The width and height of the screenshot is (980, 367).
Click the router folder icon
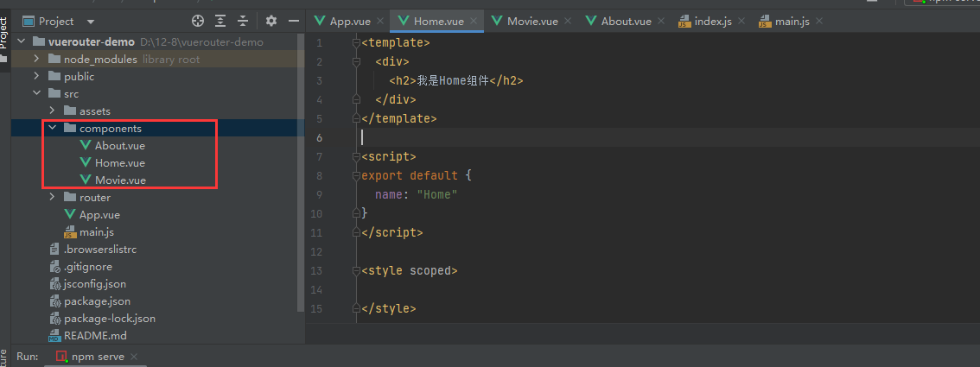click(x=70, y=197)
